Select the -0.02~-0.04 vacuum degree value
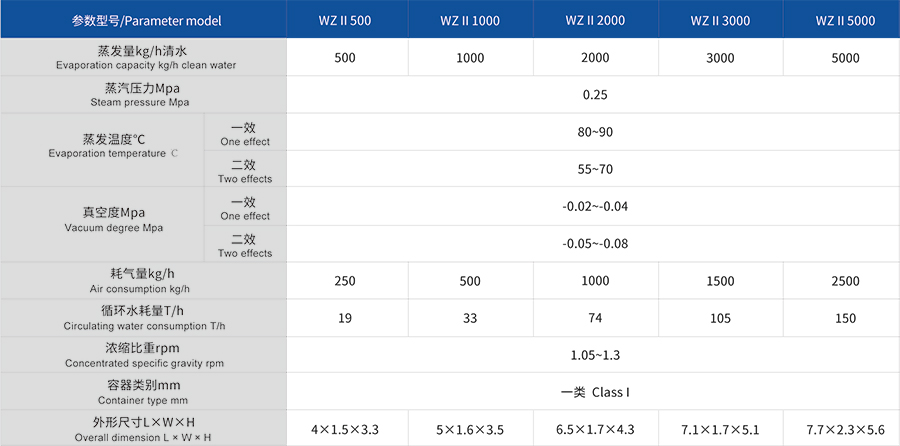 point(595,207)
